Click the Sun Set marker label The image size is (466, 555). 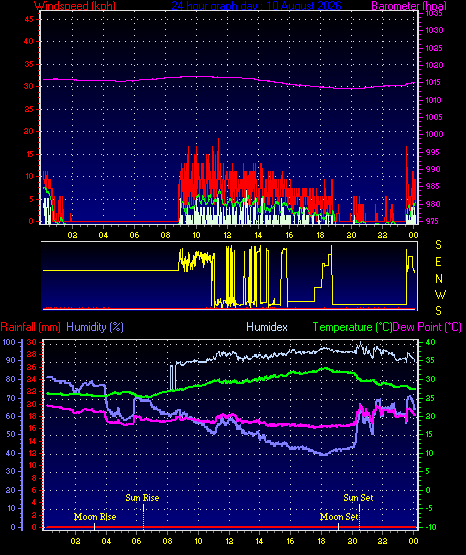coord(358,498)
